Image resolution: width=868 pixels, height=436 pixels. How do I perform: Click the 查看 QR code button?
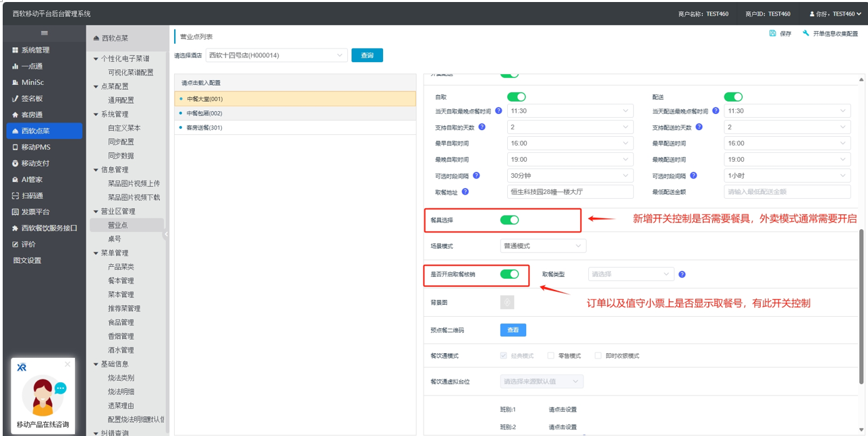(513, 330)
